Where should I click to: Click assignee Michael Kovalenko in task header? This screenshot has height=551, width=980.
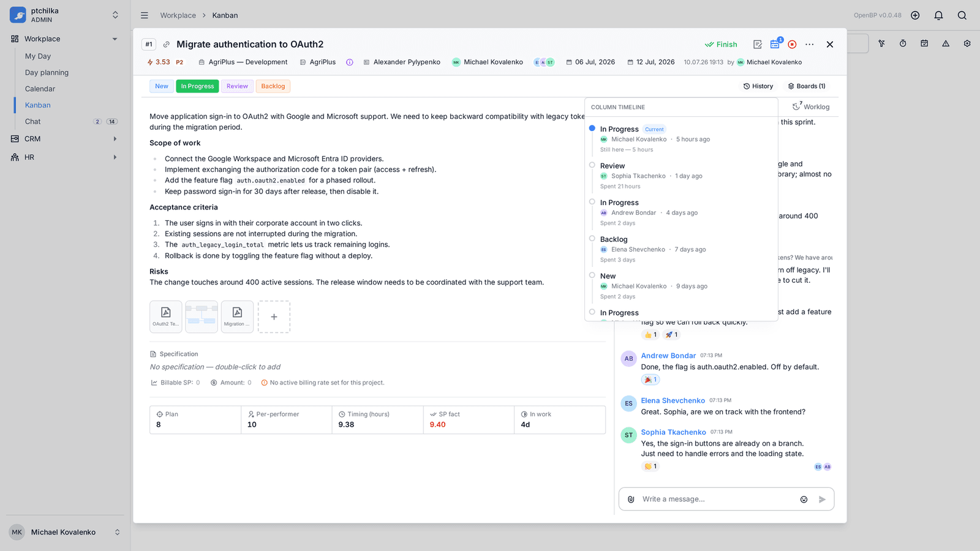[488, 62]
